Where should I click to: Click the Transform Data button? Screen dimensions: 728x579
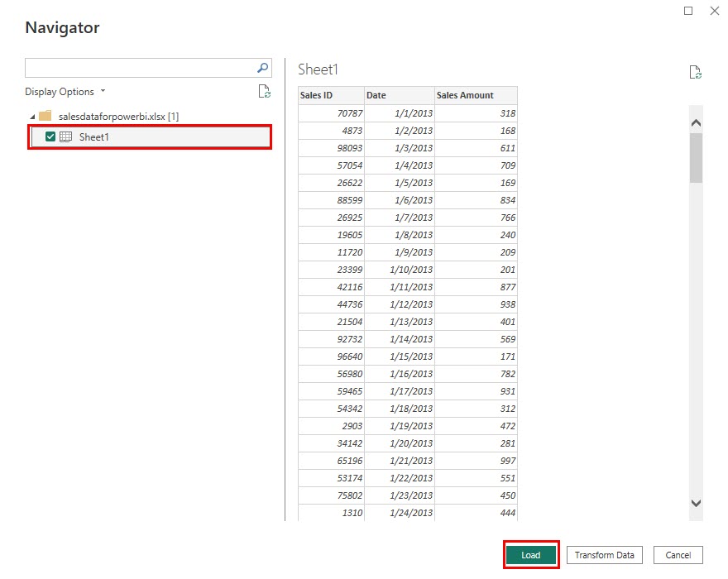604,555
